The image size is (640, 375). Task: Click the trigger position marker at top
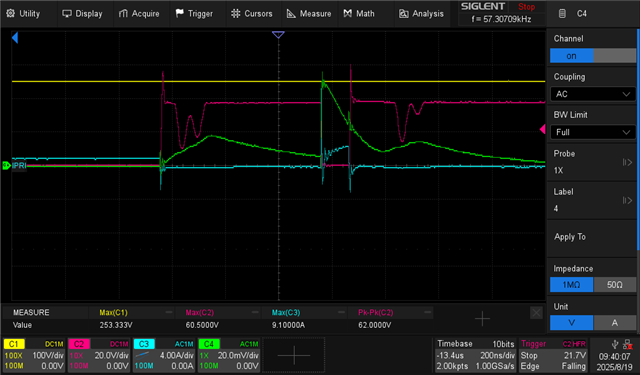click(278, 35)
